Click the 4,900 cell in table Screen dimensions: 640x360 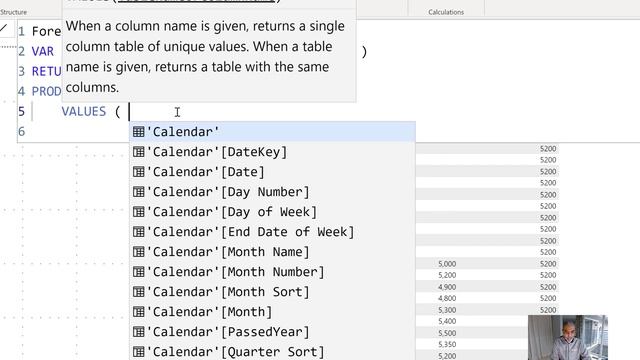[447, 287]
